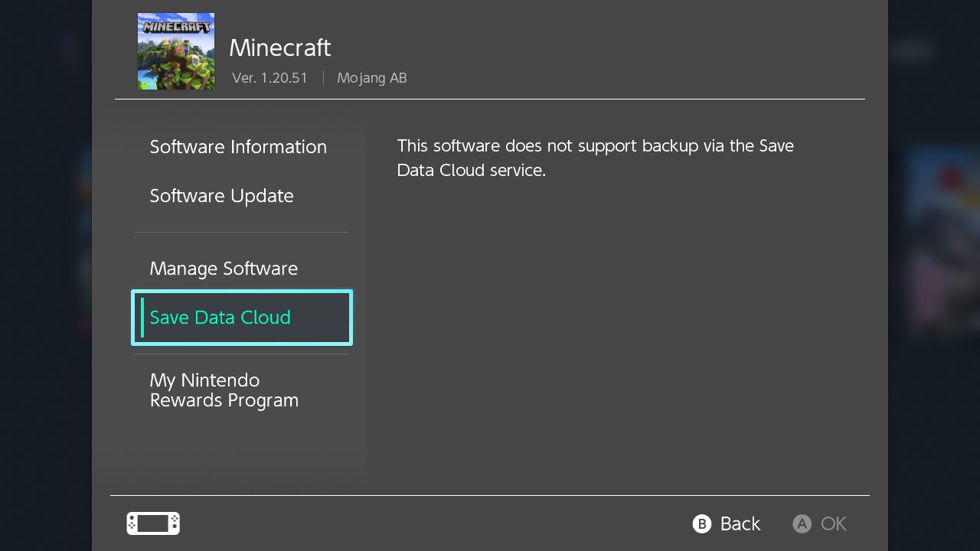The width and height of the screenshot is (980, 551).
Task: Click the dimmed OK label
Action: click(x=833, y=523)
